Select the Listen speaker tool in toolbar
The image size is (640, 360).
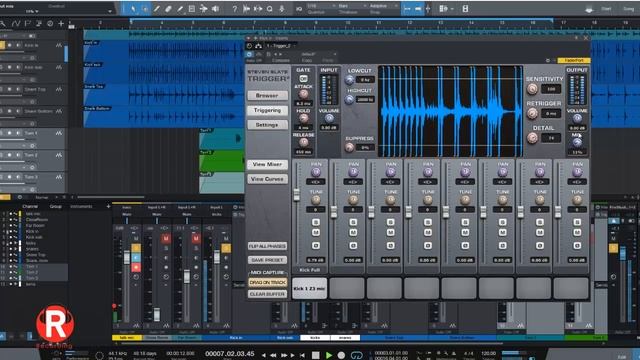click(215, 9)
